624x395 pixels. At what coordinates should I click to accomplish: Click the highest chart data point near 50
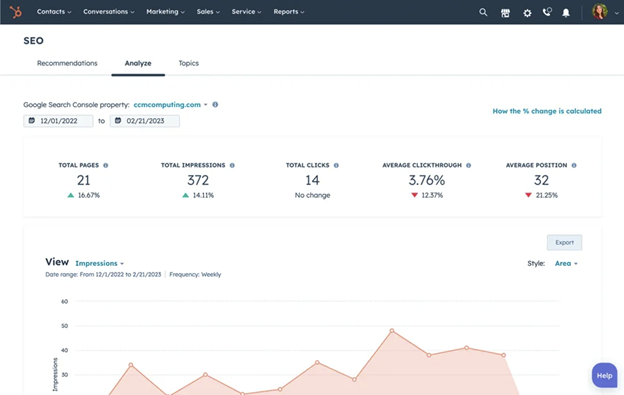click(x=392, y=331)
